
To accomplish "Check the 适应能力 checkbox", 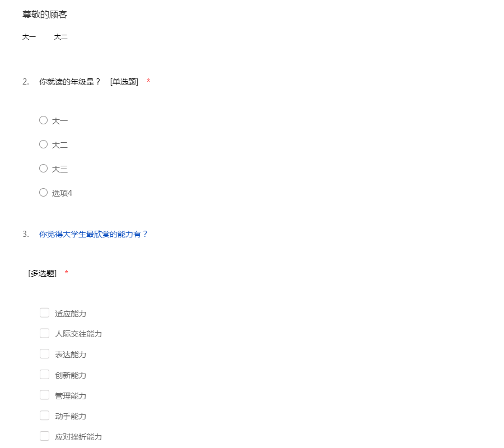I will (44, 313).
